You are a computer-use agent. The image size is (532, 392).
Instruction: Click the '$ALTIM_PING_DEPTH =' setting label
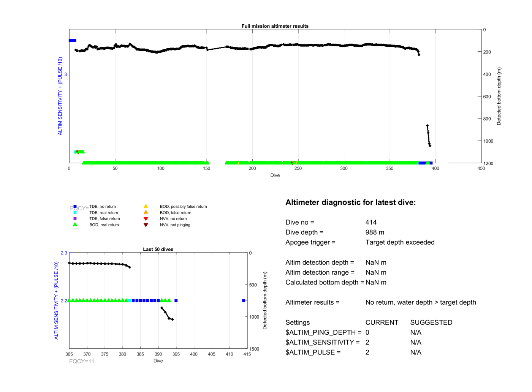click(323, 333)
